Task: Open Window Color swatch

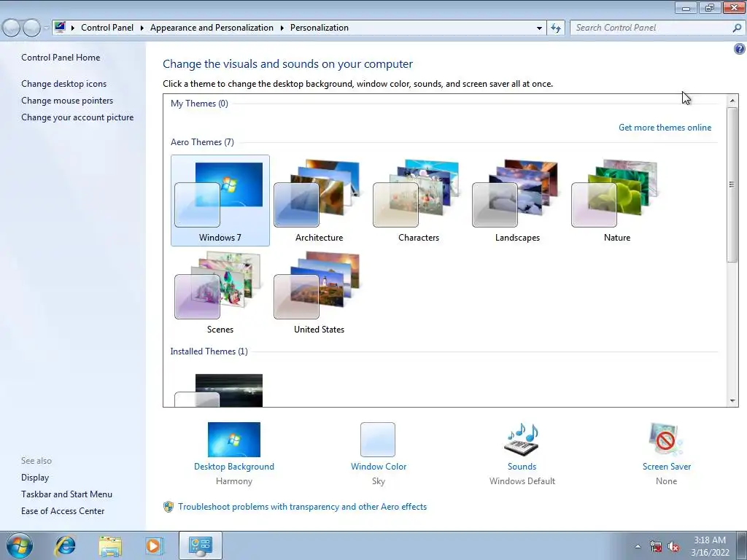Action: (378, 440)
